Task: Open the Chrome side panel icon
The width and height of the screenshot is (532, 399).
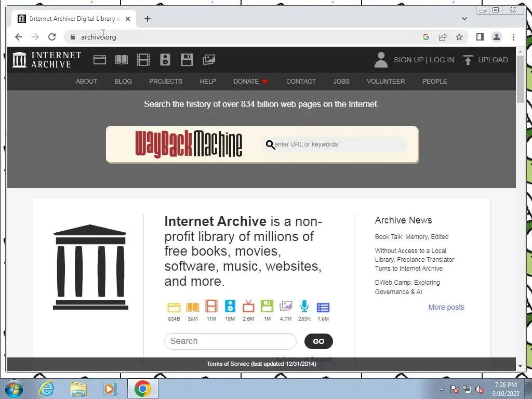Action: click(480, 37)
